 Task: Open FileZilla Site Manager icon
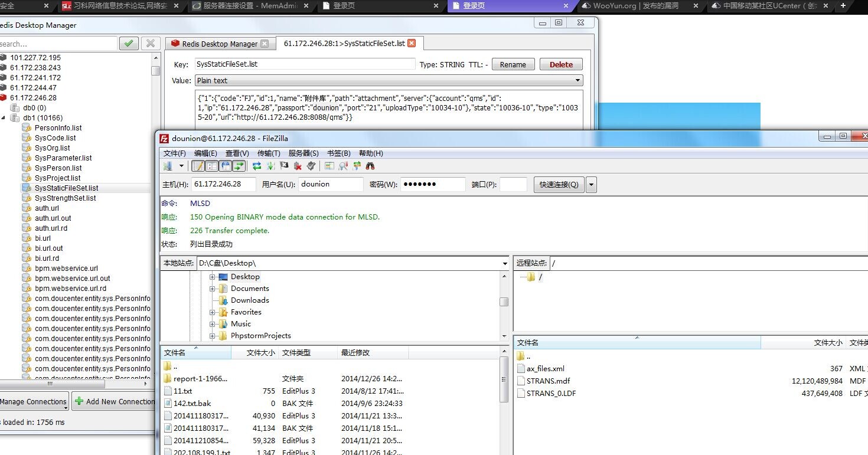(x=168, y=166)
